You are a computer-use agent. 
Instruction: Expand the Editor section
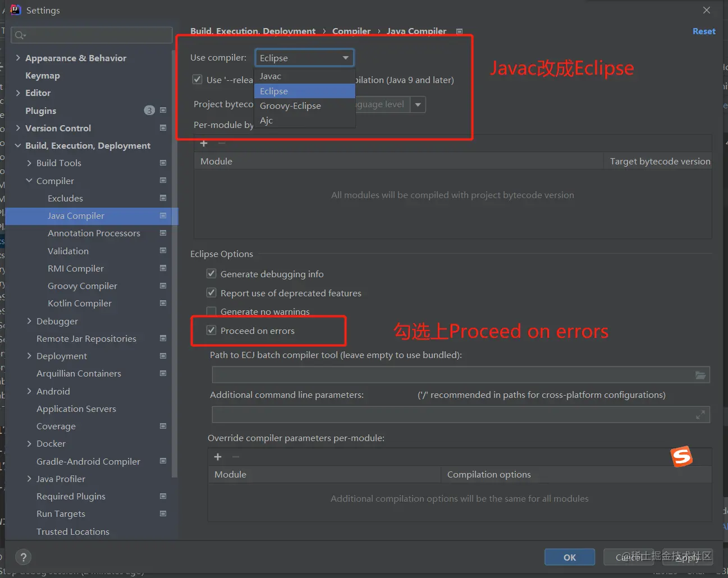18,93
